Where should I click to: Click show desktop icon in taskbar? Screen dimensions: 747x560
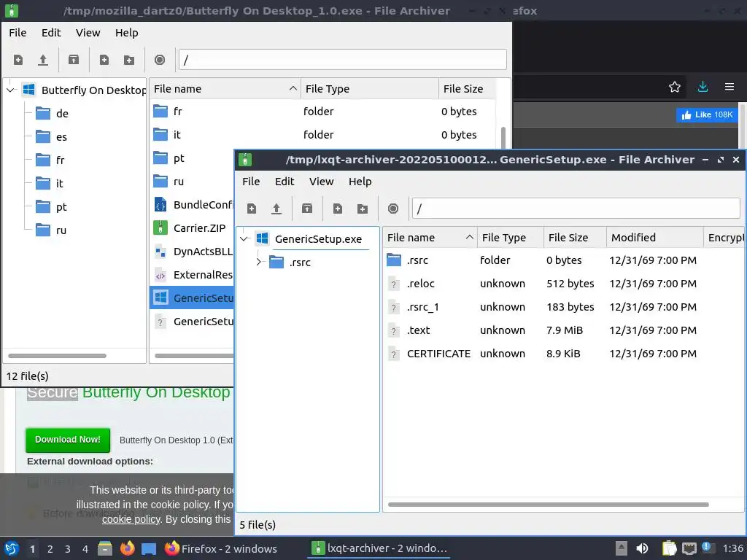[149, 548]
